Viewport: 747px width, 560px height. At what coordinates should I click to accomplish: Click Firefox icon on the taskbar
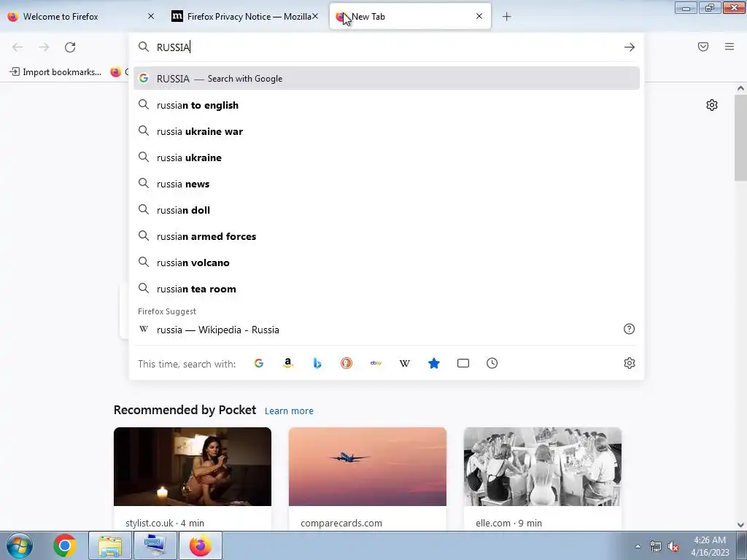(201, 545)
